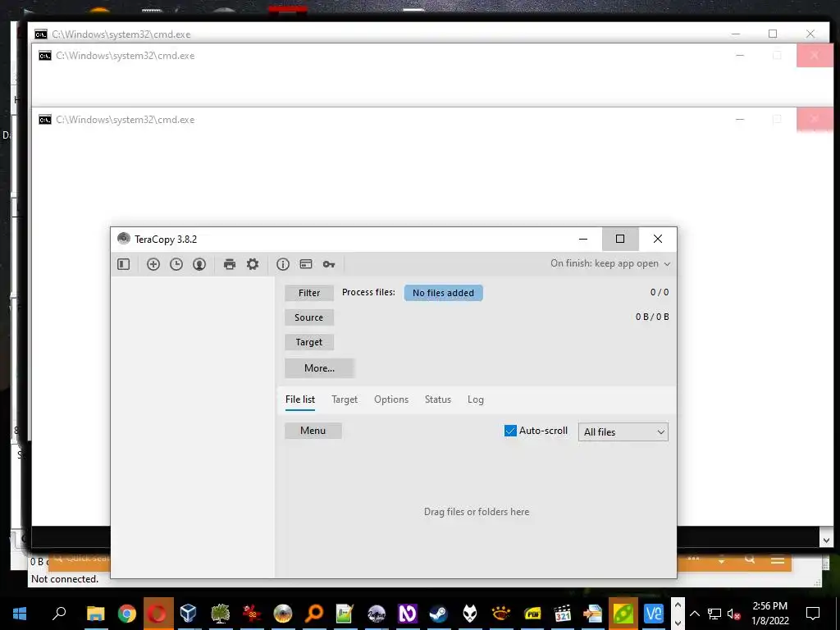Click the 'Not connected.' status text
Image resolution: width=840 pixels, height=630 pixels.
tap(65, 579)
